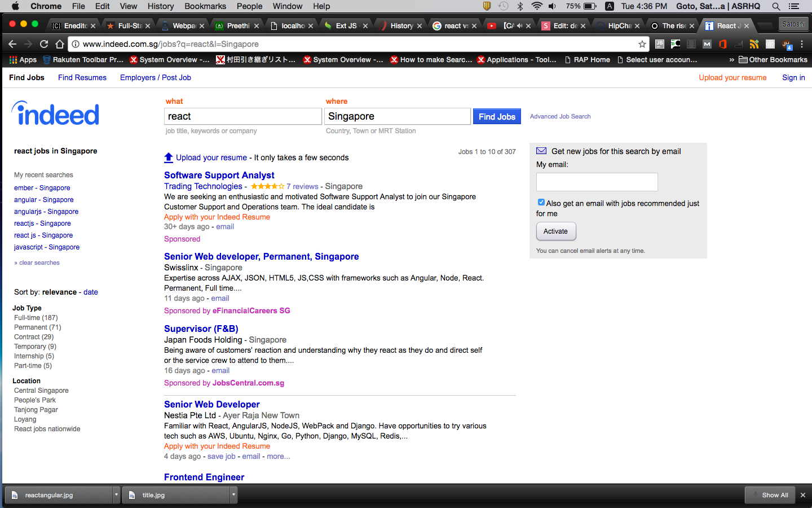
Task: Open macOS Spotlight search
Action: coord(776,6)
